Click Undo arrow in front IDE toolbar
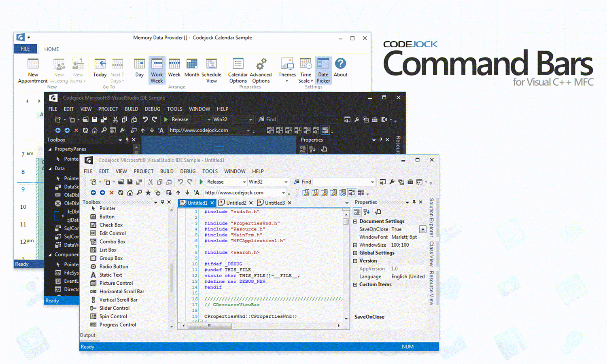 click(180, 182)
